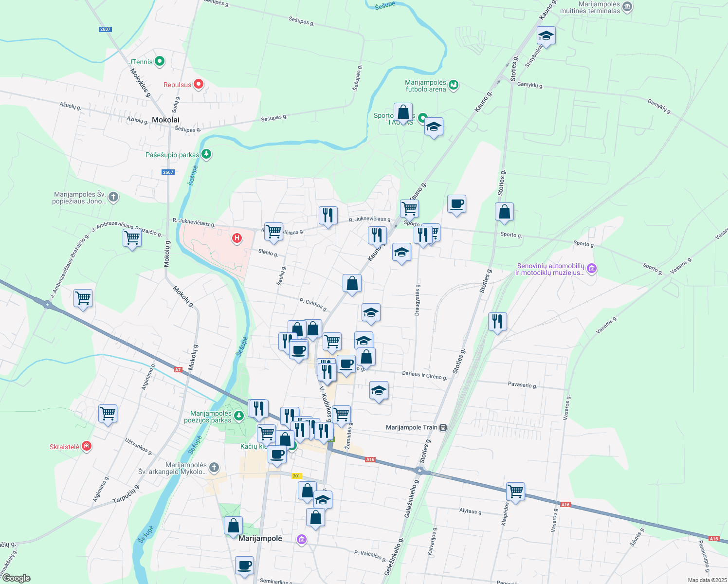Screen dimensions: 728x584
Task: Click the shopping bag marker on Kauno g.
Action: pyautogui.click(x=352, y=284)
